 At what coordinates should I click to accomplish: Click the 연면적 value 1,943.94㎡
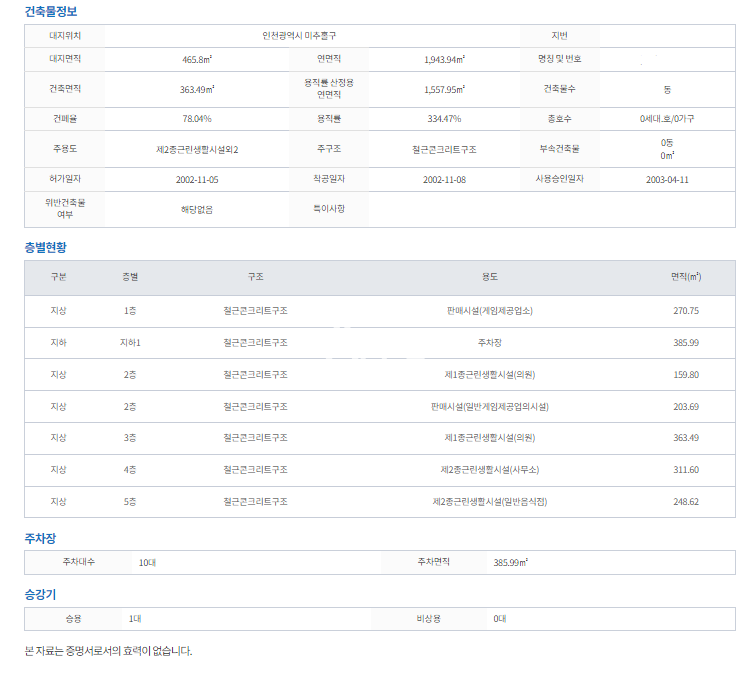click(444, 59)
